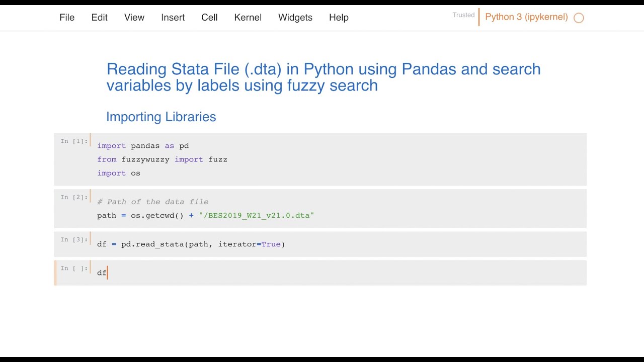Click the 'from fuzzywuzzy import fuzz' line

(162, 159)
